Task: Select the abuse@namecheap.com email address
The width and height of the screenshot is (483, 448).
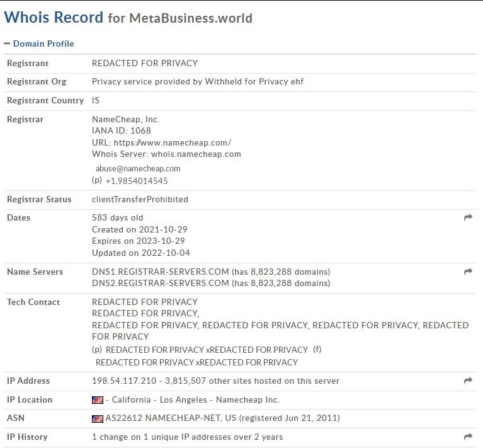Action: [138, 168]
